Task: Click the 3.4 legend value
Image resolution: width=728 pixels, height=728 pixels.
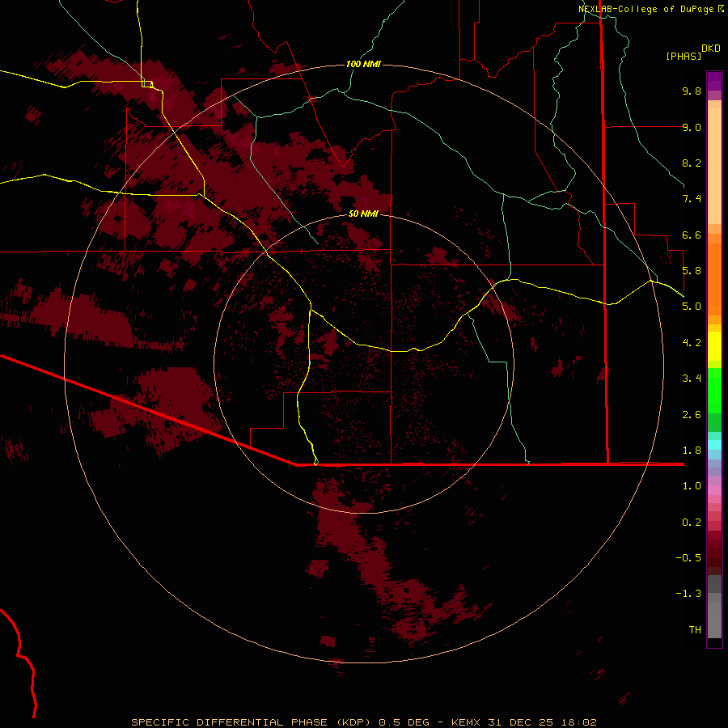Action: pyautogui.click(x=692, y=379)
